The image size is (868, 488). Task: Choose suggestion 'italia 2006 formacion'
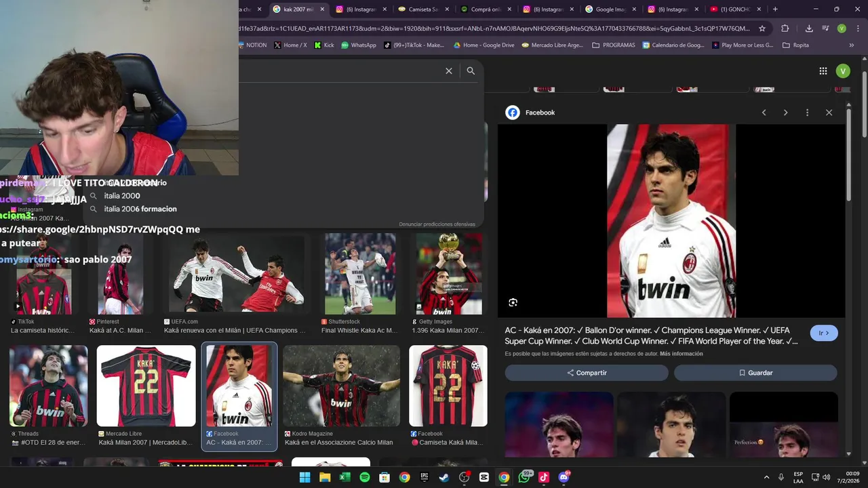tap(140, 209)
